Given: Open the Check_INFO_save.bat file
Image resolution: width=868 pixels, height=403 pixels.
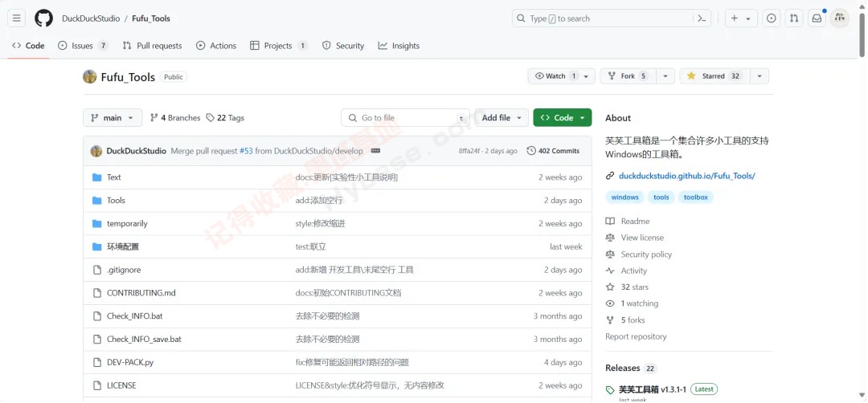Looking at the screenshot, I should click(x=144, y=340).
